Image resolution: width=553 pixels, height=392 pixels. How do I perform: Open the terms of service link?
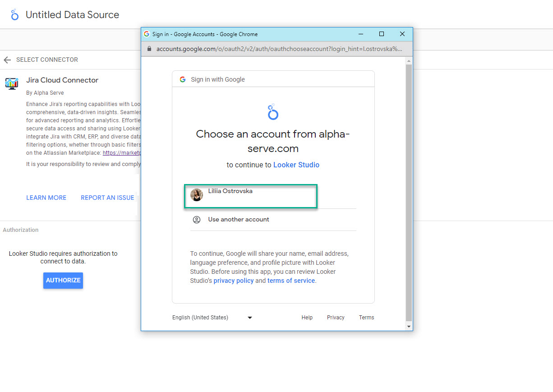(x=291, y=281)
